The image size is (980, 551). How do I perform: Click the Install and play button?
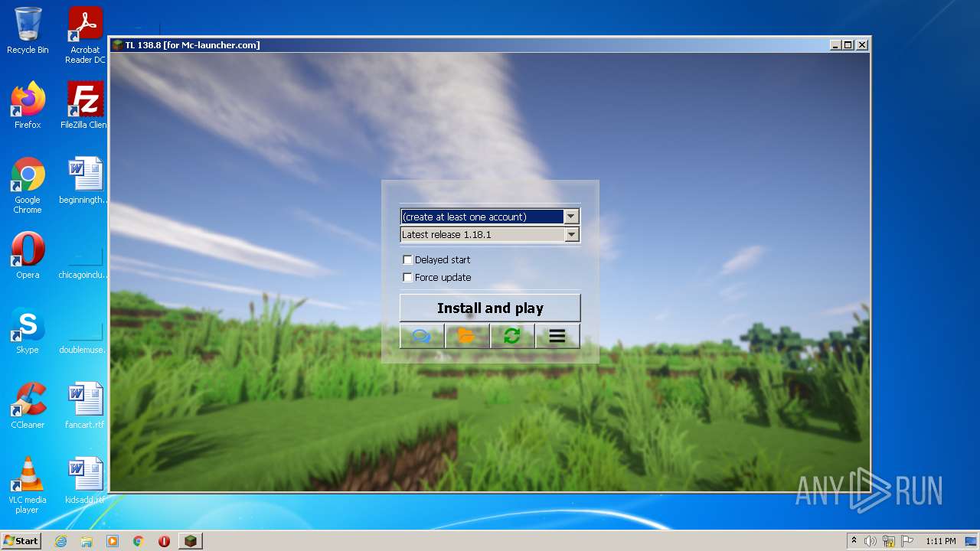tap(490, 308)
